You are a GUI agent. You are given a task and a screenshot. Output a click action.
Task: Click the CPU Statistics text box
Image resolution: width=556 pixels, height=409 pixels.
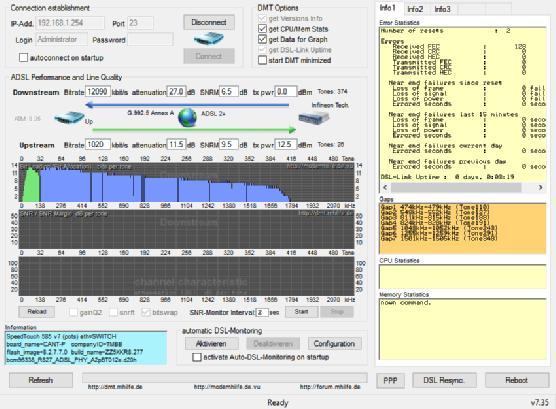[462, 277]
